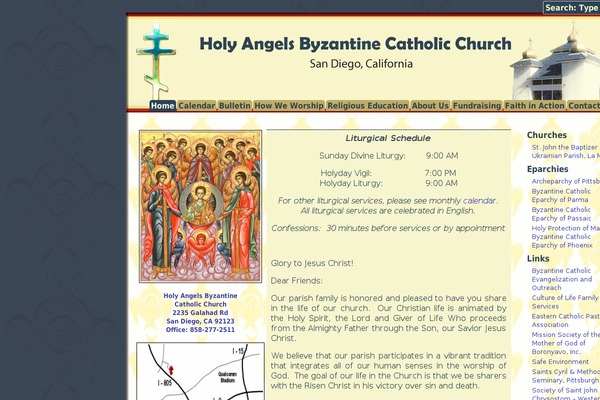Open the Bulletin tab

tap(235, 106)
